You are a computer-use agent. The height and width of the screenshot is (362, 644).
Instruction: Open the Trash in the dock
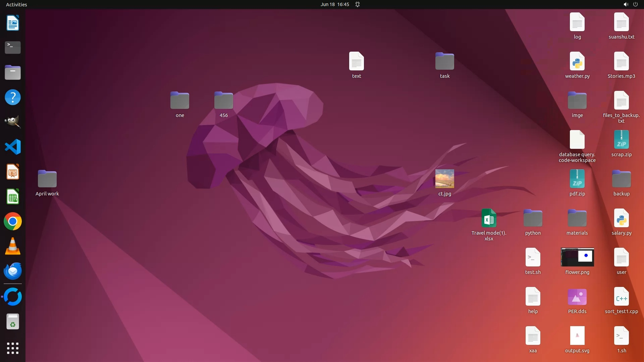(x=13, y=322)
